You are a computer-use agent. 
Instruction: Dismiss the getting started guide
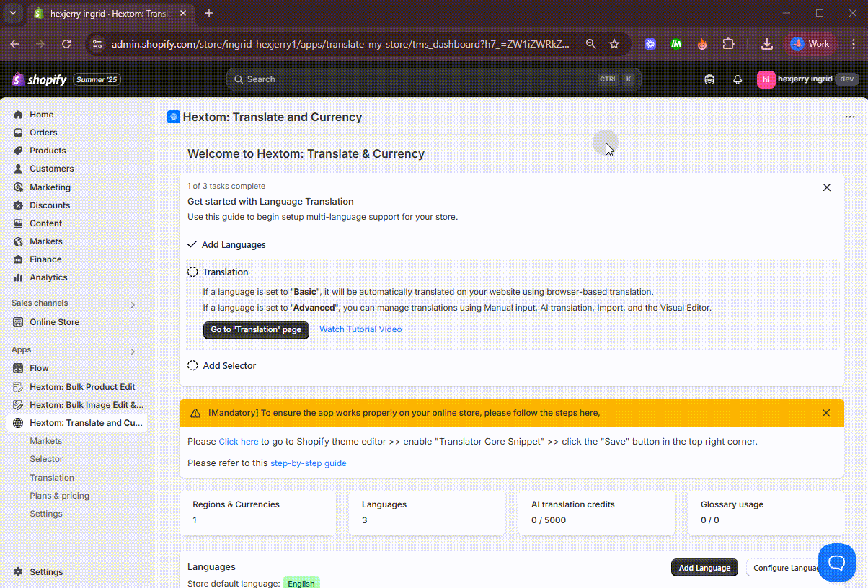[x=827, y=187]
